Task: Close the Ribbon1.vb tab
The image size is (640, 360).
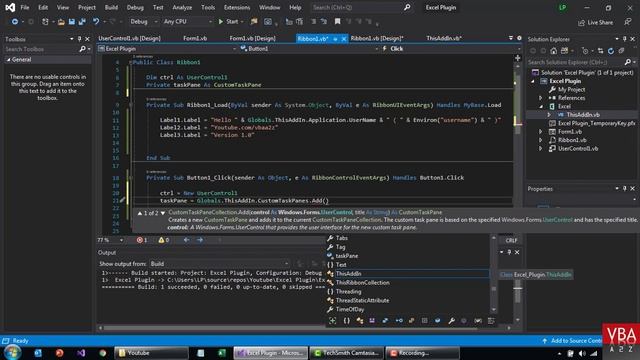Action: click(x=344, y=39)
